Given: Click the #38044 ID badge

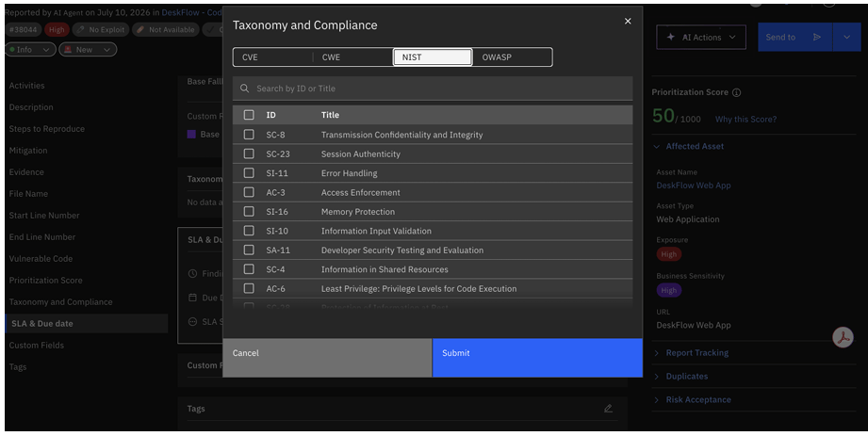Looking at the screenshot, I should click(x=24, y=29).
